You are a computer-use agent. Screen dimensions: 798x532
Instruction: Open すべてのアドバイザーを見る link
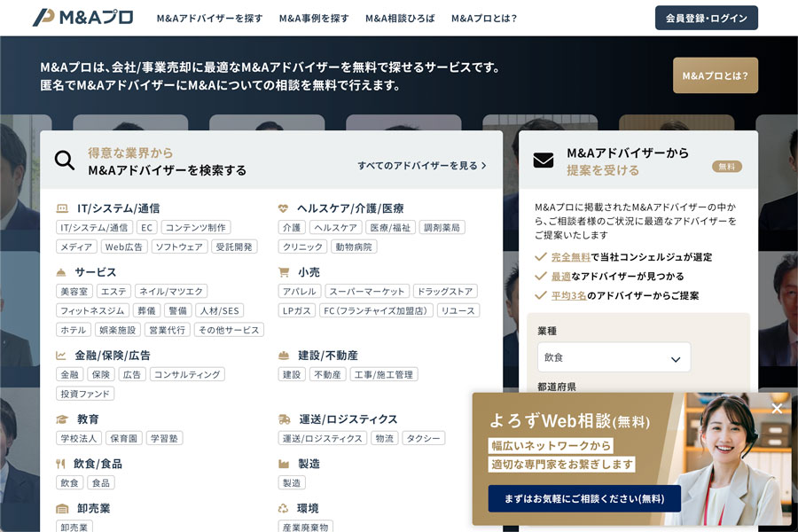[x=422, y=166]
